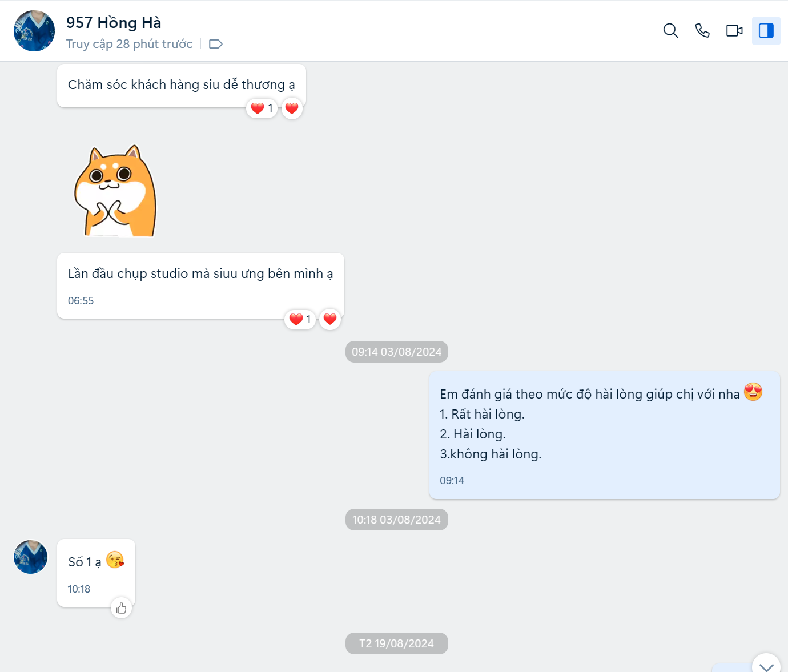The image size is (788, 672).
Task: Open the message search icon
Action: pos(670,30)
